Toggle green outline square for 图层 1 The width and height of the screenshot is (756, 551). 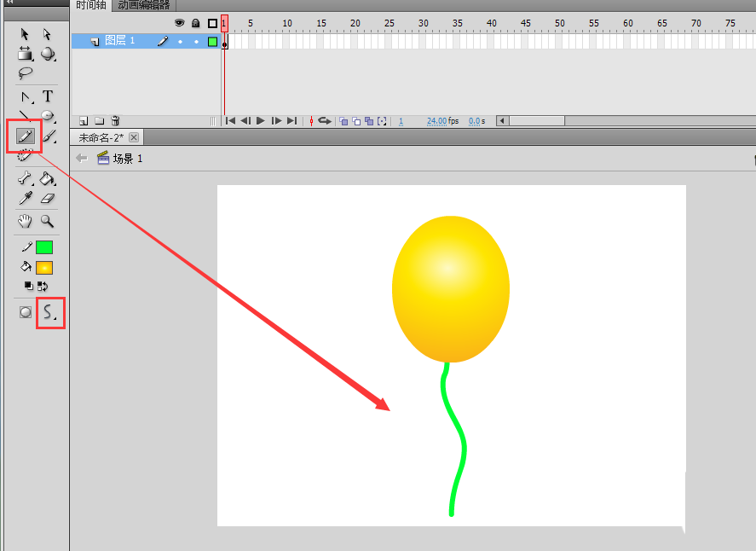click(212, 42)
